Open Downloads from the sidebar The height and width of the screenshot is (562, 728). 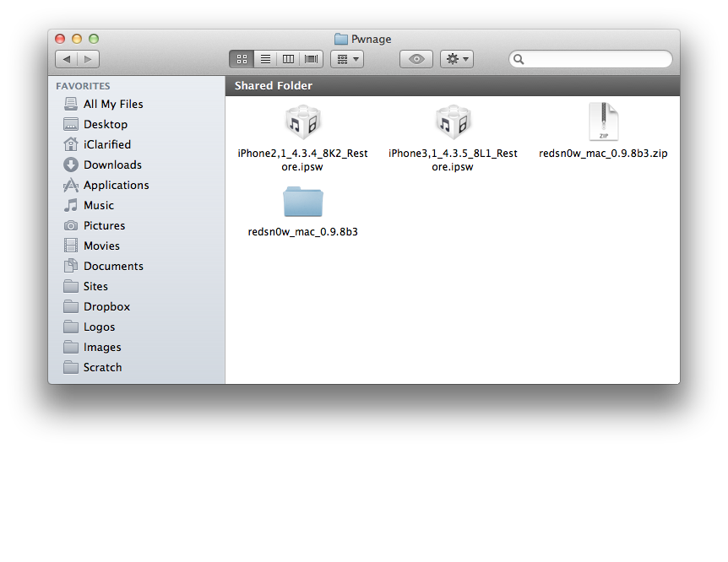(x=111, y=165)
